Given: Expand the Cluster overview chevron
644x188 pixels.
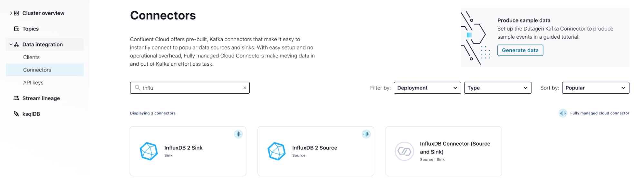Looking at the screenshot, I should click(x=11, y=13).
